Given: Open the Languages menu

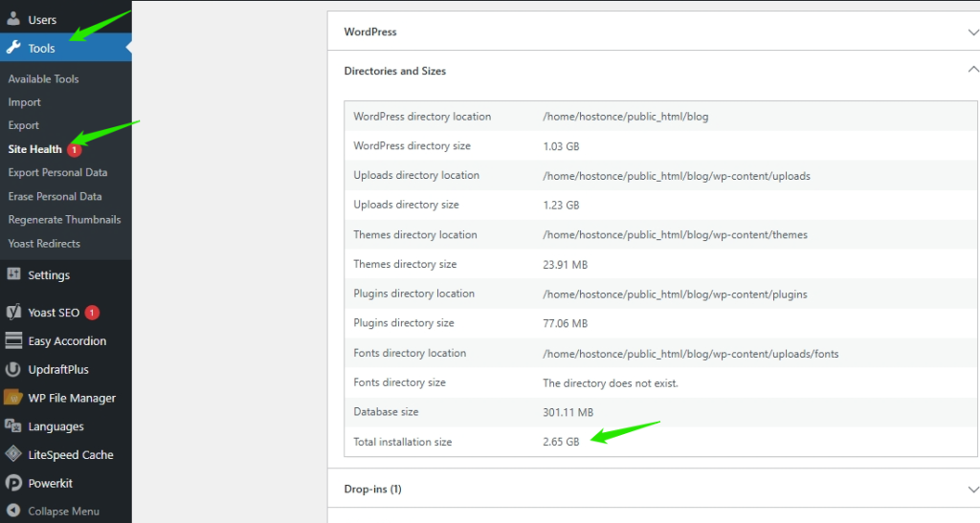Looking at the screenshot, I should coord(66,426).
